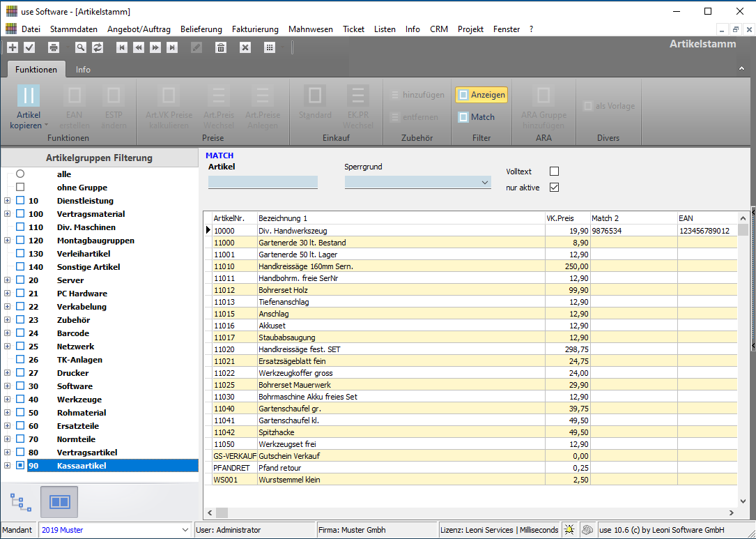Click the print icon in the toolbar
This screenshot has width=756, height=539.
click(54, 47)
